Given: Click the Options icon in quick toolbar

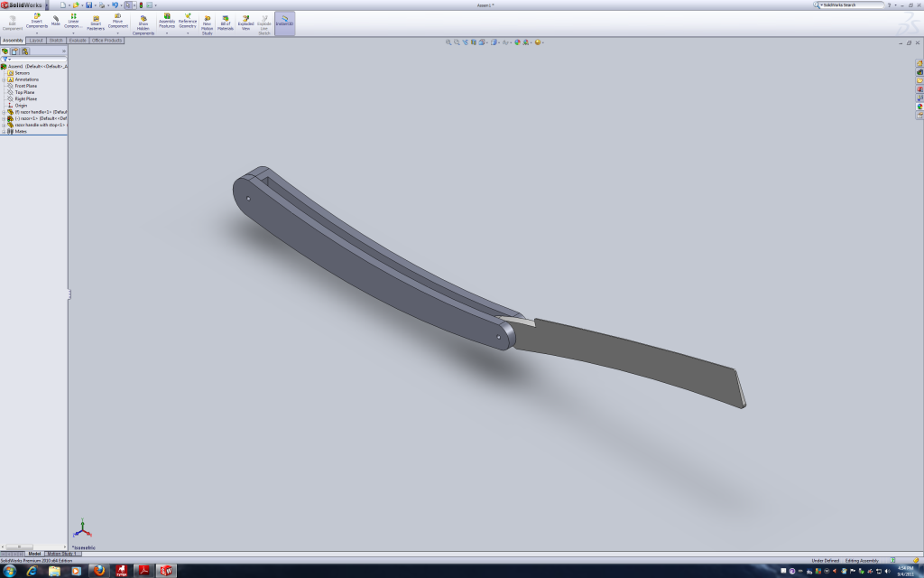Looking at the screenshot, I should click(x=149, y=5).
